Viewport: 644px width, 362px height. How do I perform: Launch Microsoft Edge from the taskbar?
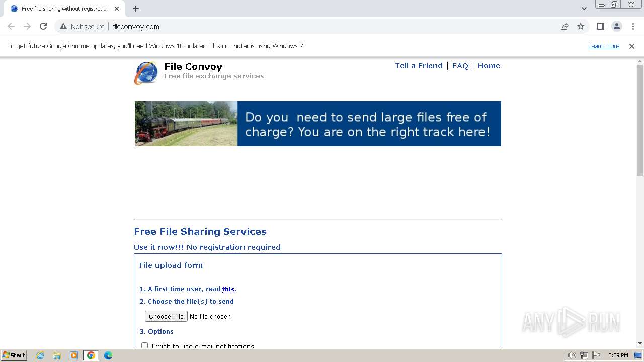[108, 355]
